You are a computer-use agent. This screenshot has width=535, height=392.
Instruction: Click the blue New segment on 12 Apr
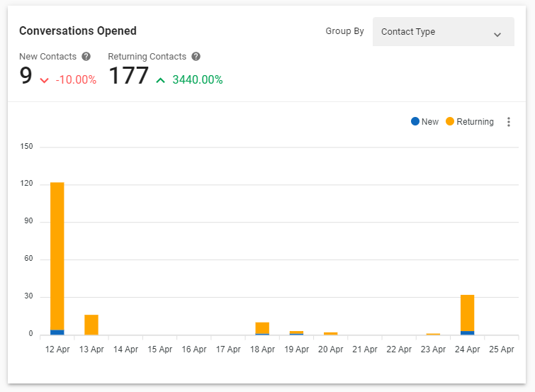[57, 332]
